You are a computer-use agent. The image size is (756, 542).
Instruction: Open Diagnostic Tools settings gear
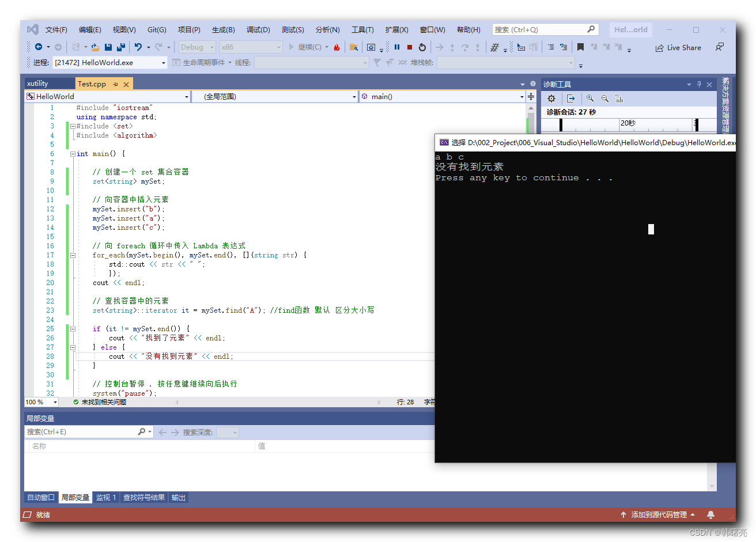[551, 98]
